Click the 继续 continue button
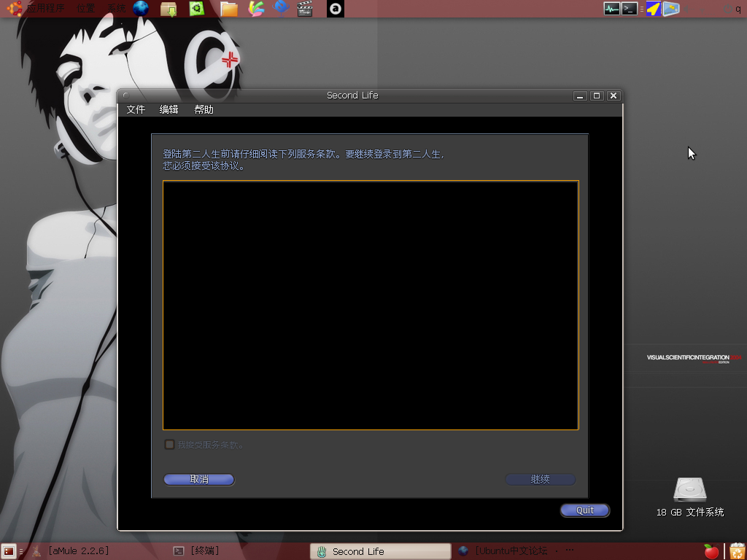 [541, 480]
